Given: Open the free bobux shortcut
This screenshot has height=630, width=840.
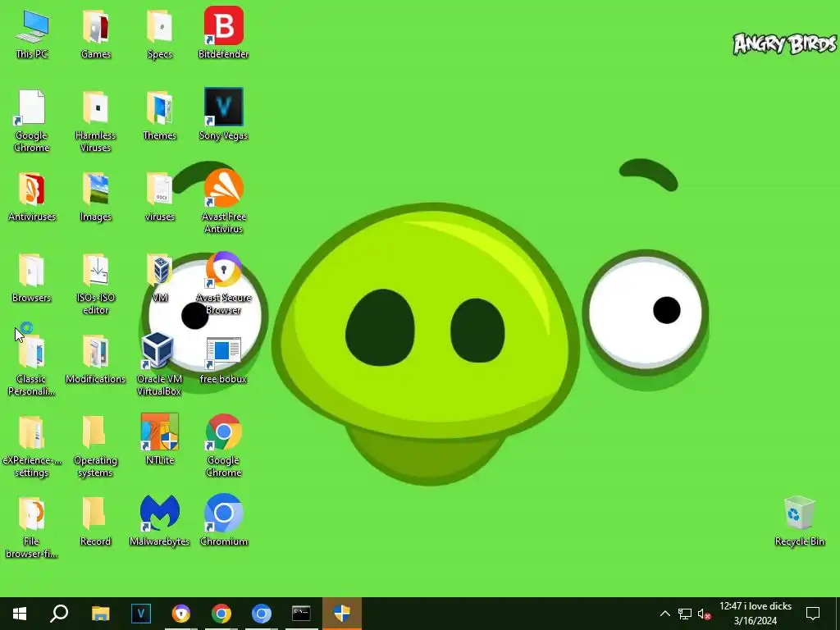Looking at the screenshot, I should pyautogui.click(x=223, y=359).
